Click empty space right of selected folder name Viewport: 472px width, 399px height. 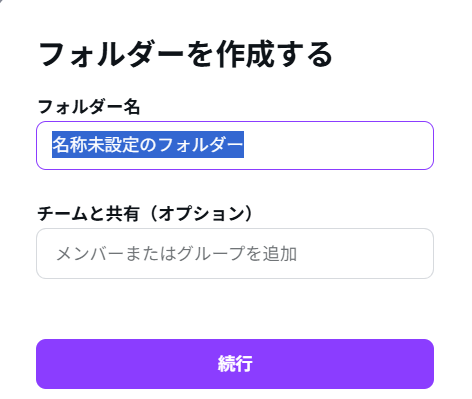click(337, 145)
